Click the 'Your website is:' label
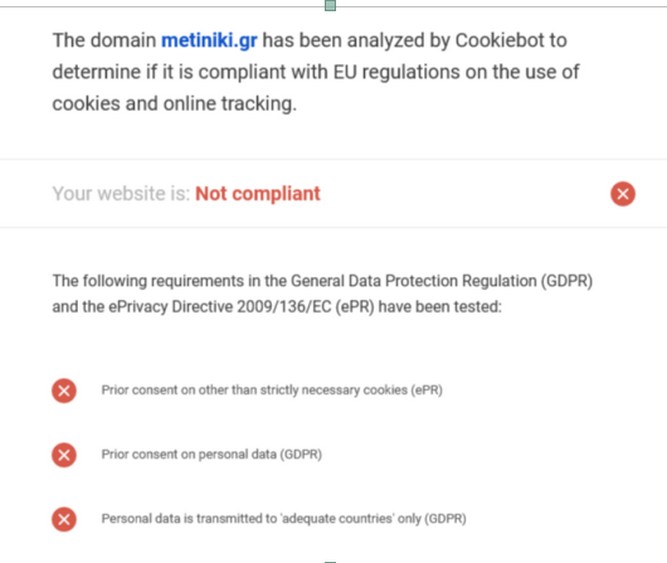Image resolution: width=667 pixels, height=563 pixels. point(120,194)
